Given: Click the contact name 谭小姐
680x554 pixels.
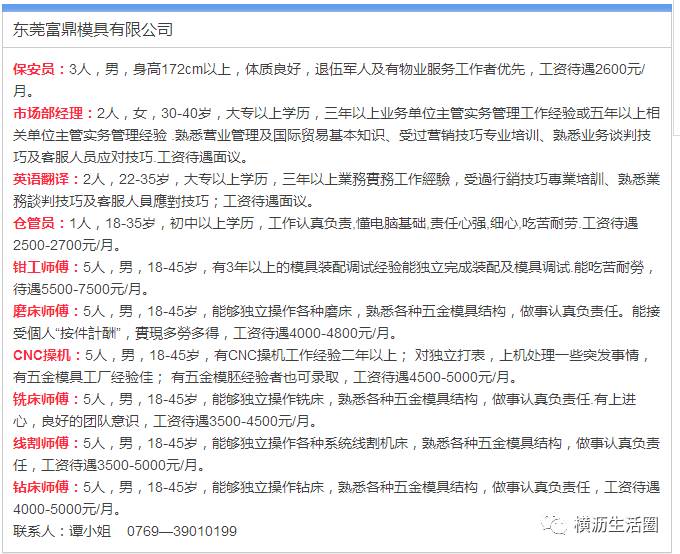Looking at the screenshot, I should coord(90,531).
